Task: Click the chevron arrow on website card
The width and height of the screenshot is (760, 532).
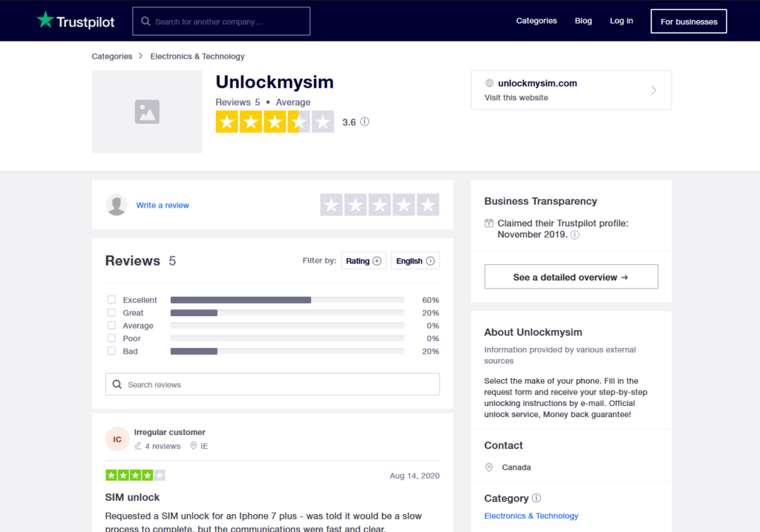Action: [x=653, y=90]
